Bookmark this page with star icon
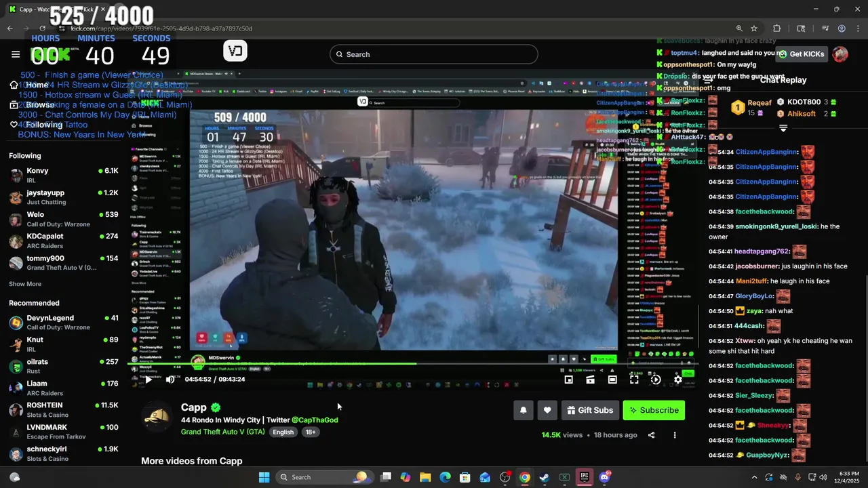Image resolution: width=868 pixels, height=488 pixels. pos(754,28)
